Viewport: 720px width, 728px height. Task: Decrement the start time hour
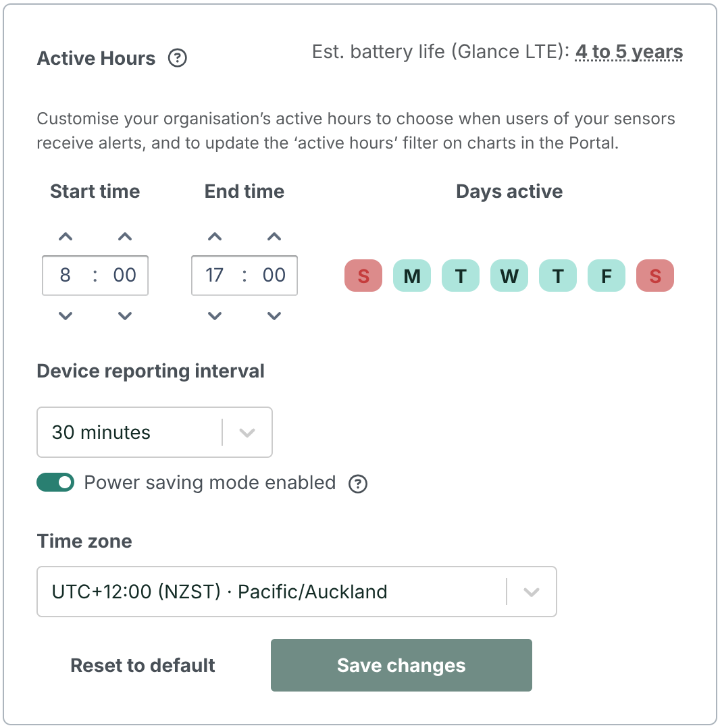(x=66, y=315)
